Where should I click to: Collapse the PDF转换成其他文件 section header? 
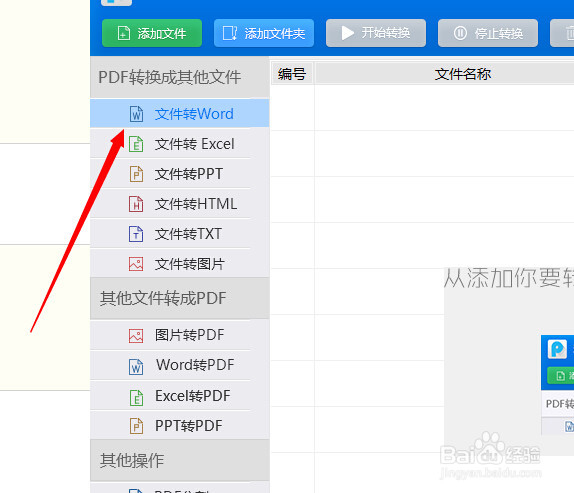[180, 78]
